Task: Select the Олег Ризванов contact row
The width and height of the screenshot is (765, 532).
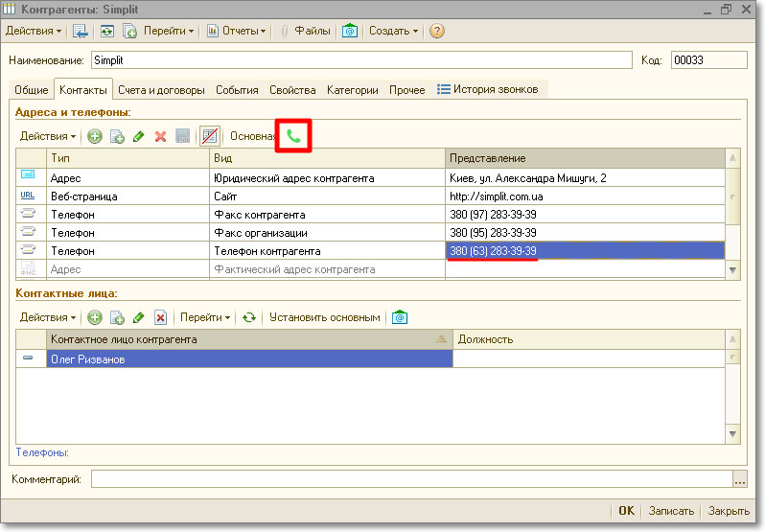Action: pyautogui.click(x=249, y=359)
